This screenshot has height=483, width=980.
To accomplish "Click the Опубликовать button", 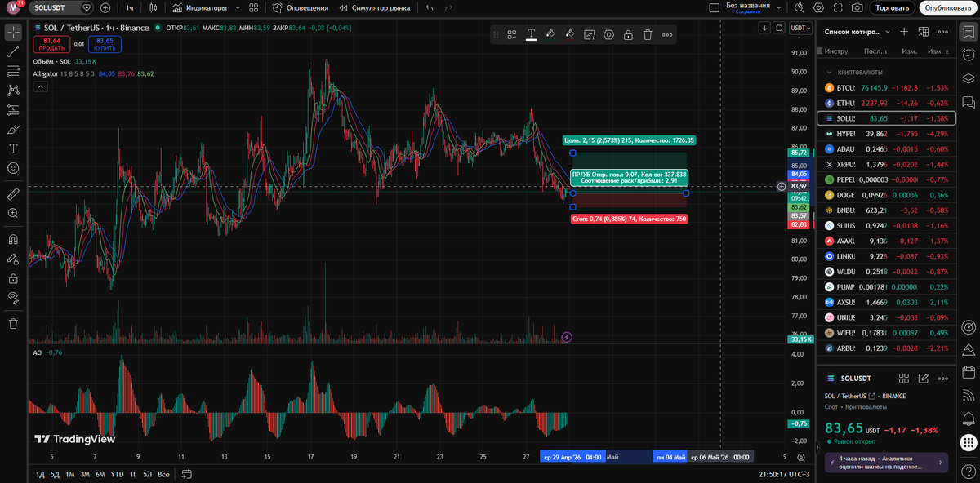I will coord(949,8).
